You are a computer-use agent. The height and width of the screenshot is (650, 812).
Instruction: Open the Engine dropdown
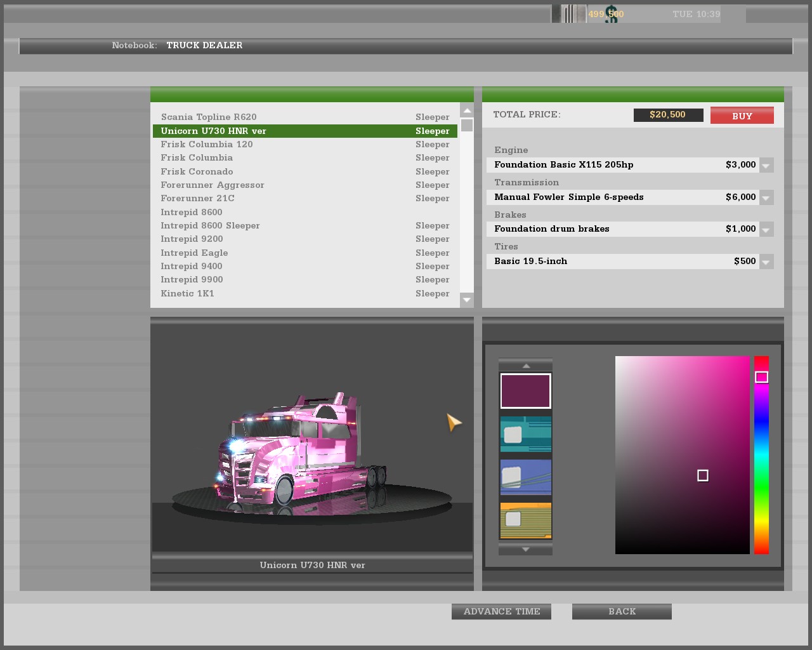(766, 166)
